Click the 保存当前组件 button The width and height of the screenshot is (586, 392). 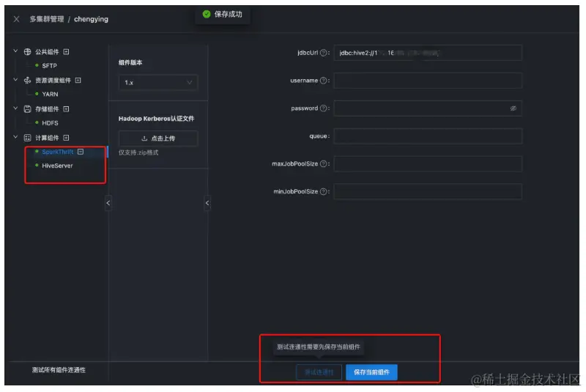click(371, 372)
